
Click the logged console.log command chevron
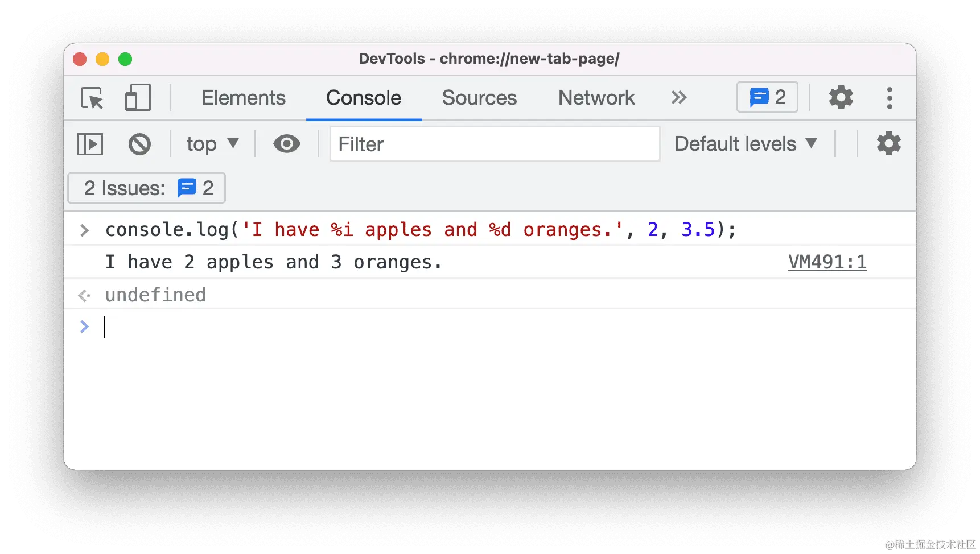tap(85, 230)
